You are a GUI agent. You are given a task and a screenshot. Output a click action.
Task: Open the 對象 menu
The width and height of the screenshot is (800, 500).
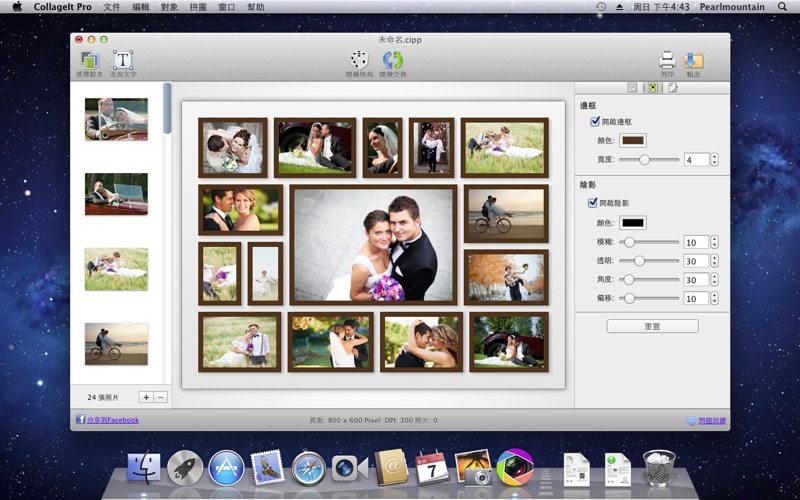click(x=169, y=7)
